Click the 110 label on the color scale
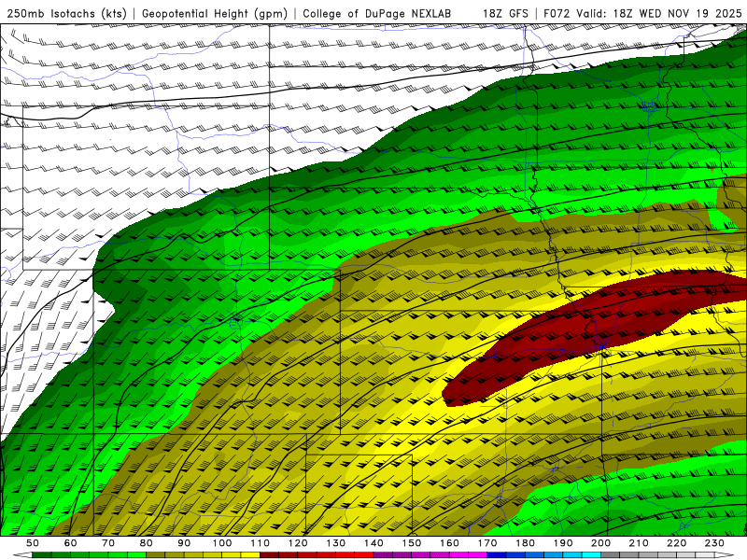 pos(261,543)
